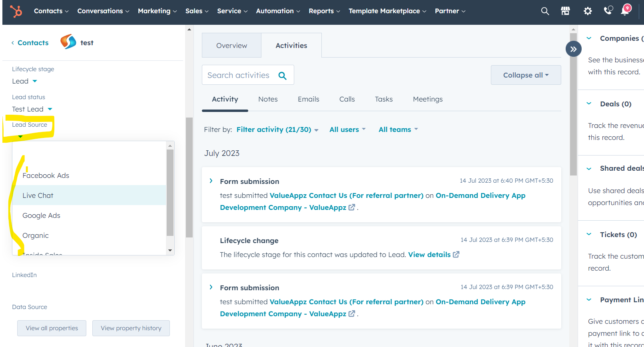Collapse the right sidebar with double-chevron button
644x347 pixels.
pyautogui.click(x=574, y=49)
